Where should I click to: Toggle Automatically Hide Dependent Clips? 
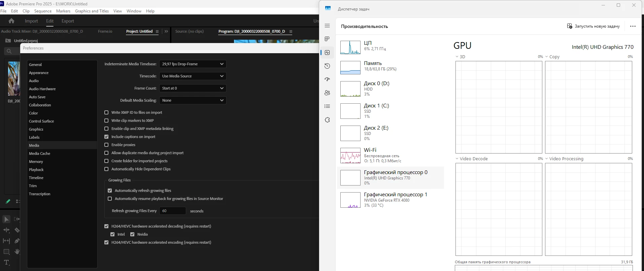(106, 169)
